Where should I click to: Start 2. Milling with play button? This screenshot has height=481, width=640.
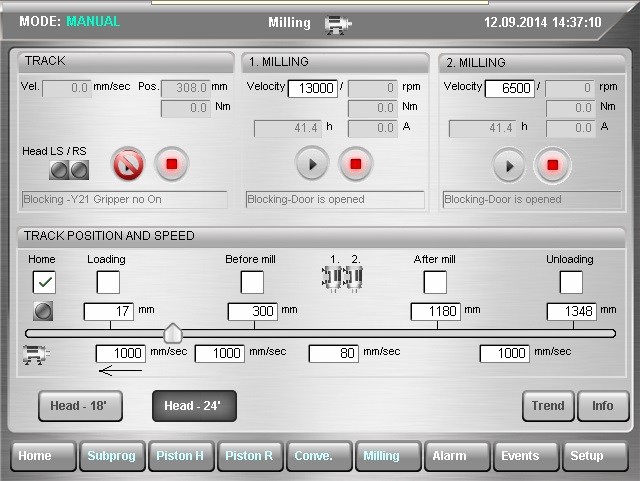(x=509, y=166)
